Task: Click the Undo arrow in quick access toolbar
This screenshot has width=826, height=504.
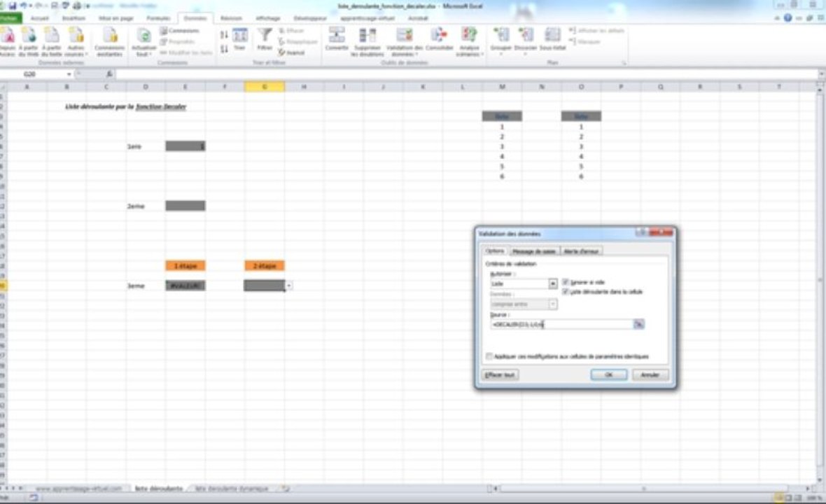Action: pos(23,6)
